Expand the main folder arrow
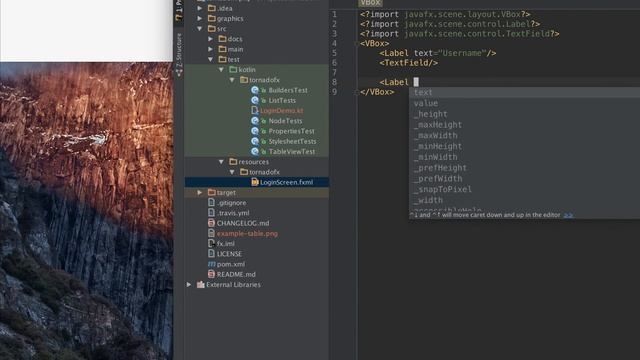 point(210,49)
